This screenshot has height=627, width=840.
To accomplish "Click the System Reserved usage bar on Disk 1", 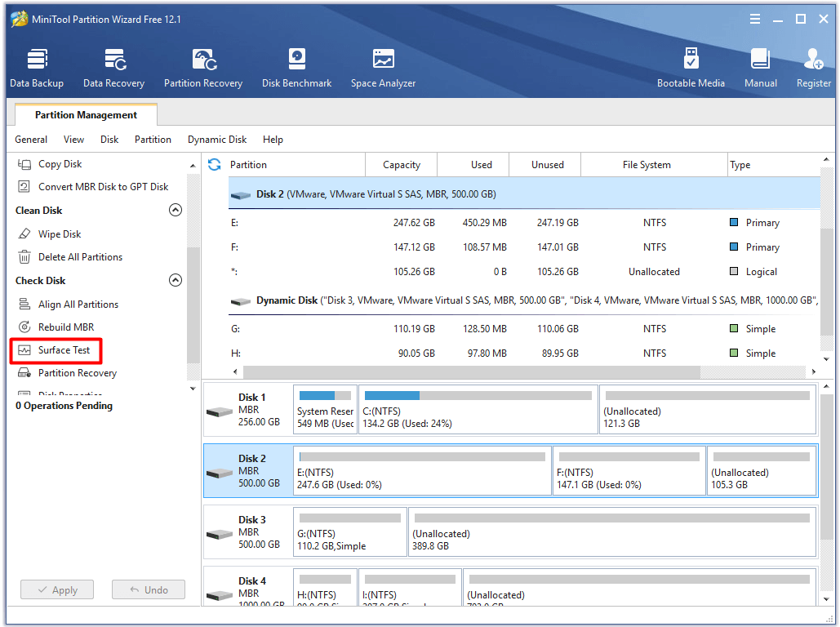I will (325, 395).
